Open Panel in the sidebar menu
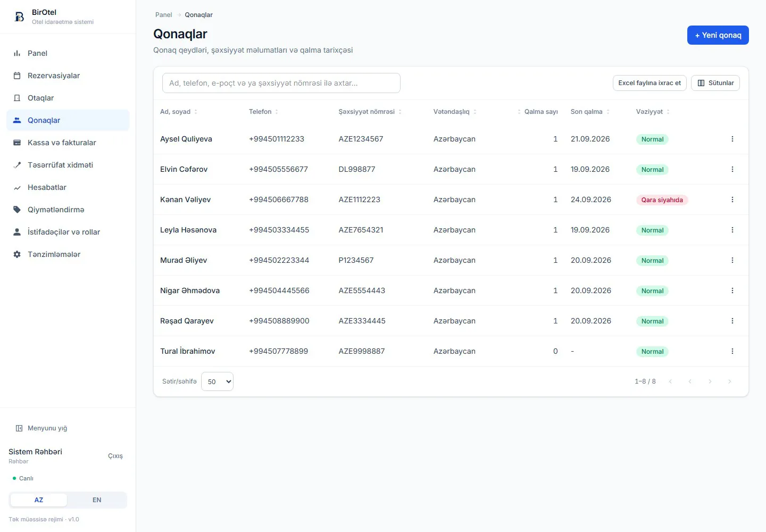766x532 pixels. point(68,53)
